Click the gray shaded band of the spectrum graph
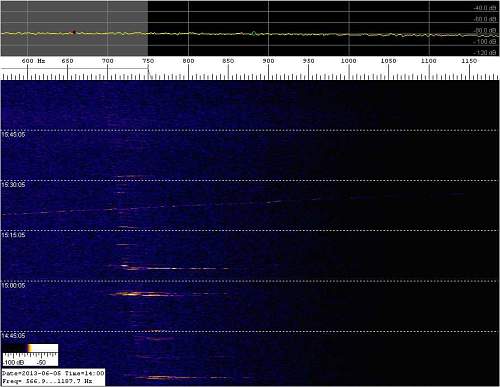Screen dimensions: 500x387 [74, 28]
